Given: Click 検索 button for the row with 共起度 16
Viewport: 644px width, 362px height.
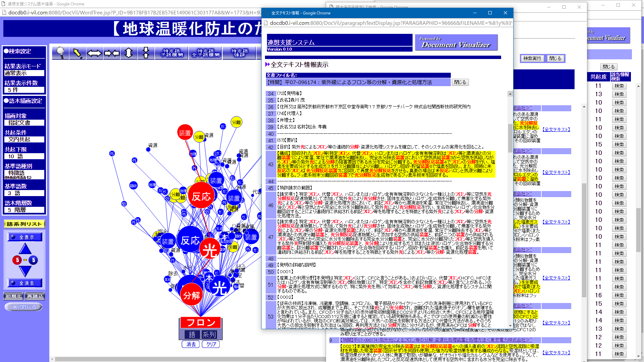Looking at the screenshot, I should 619,295.
